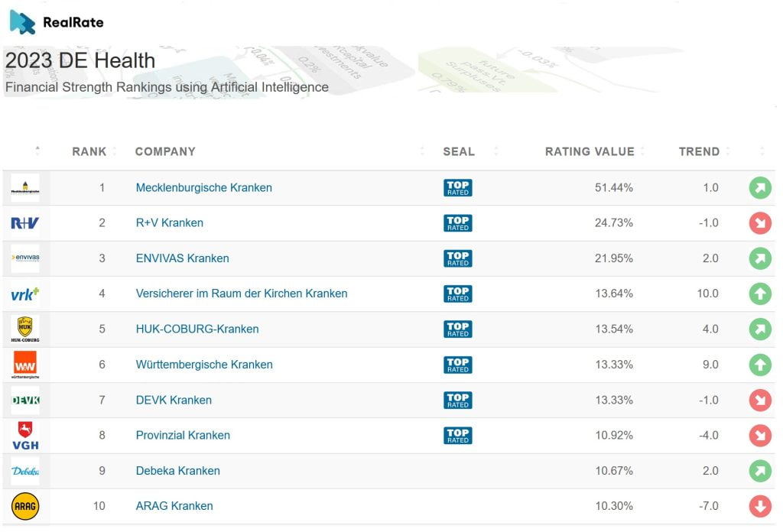
Task: Click the envivas company logo
Action: pyautogui.click(x=25, y=258)
